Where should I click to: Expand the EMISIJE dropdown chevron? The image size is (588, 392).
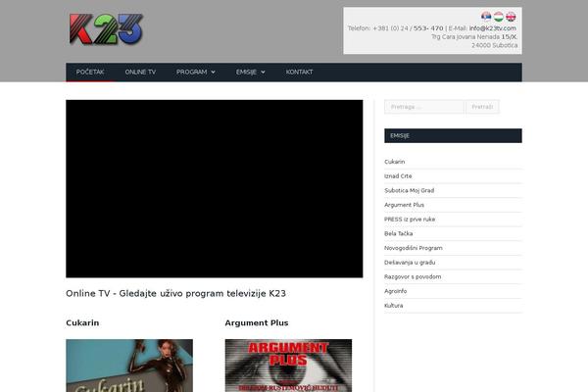pyautogui.click(x=263, y=72)
